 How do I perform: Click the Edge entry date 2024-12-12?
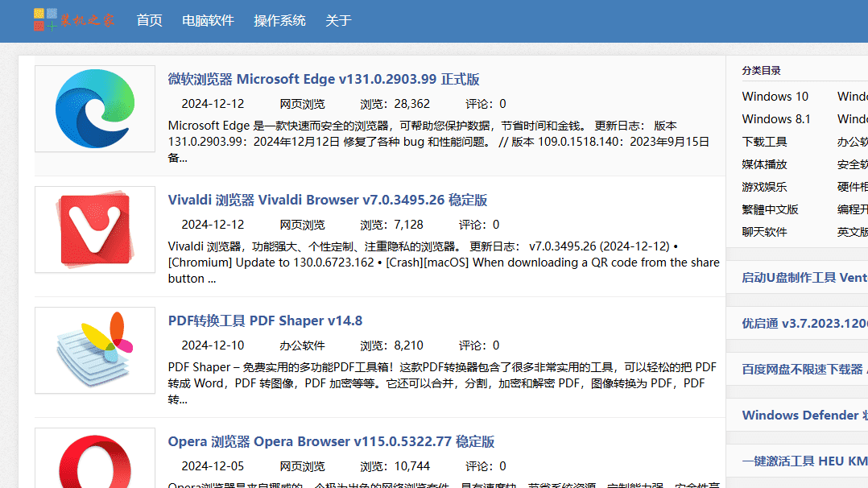pos(213,104)
